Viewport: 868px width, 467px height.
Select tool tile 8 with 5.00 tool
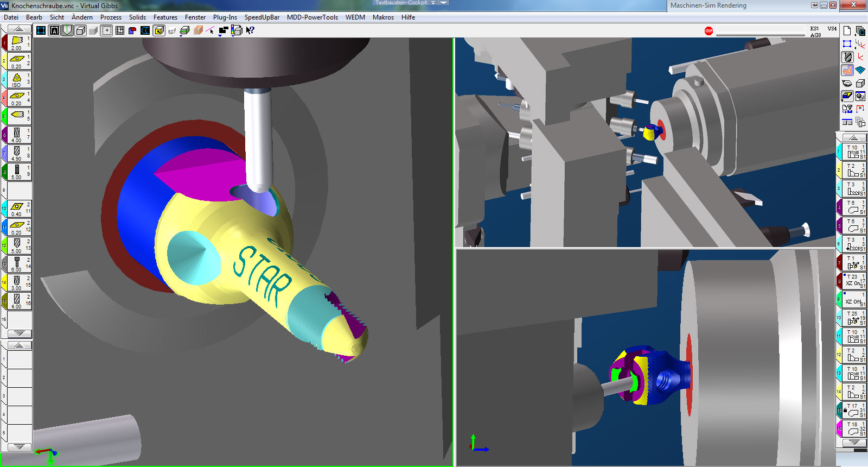click(20, 172)
